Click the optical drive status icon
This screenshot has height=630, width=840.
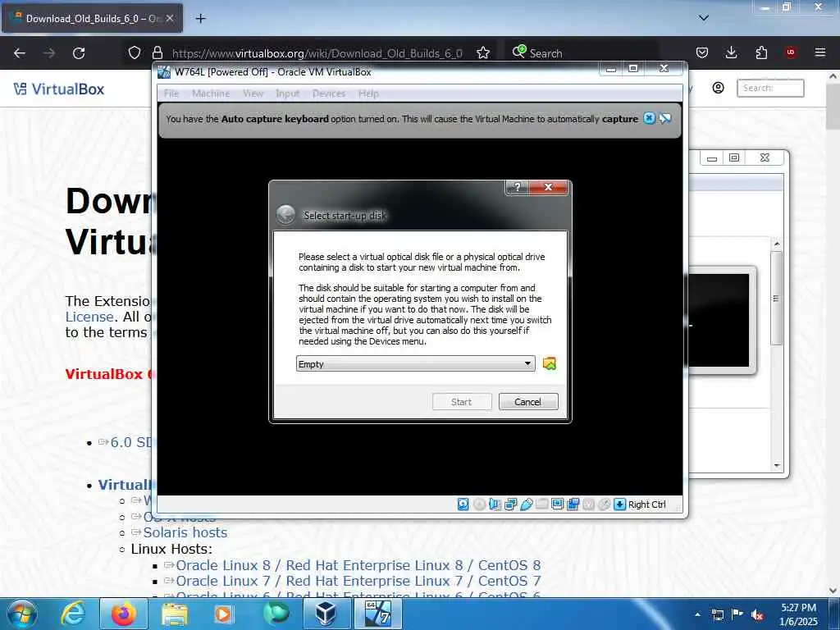479,504
